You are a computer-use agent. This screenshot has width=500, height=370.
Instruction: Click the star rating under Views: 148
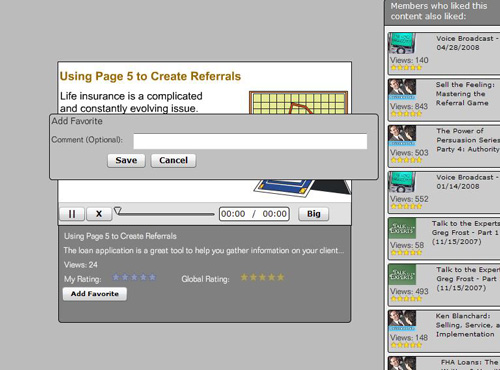tap(406, 345)
